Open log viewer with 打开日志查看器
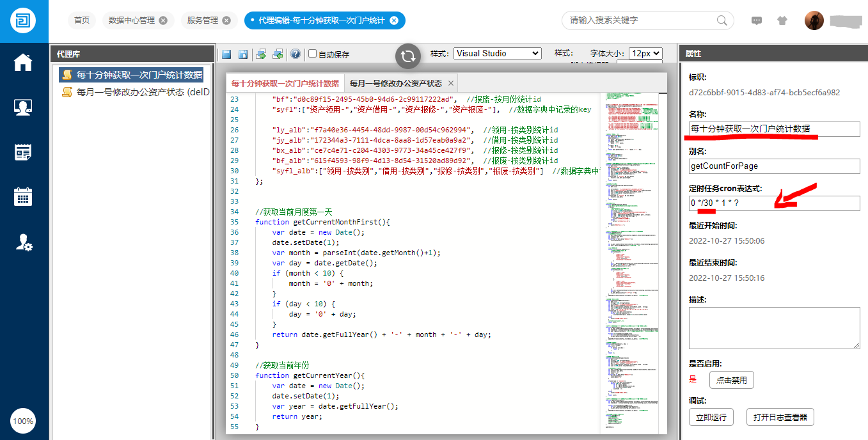The image size is (868, 440). coord(780,418)
